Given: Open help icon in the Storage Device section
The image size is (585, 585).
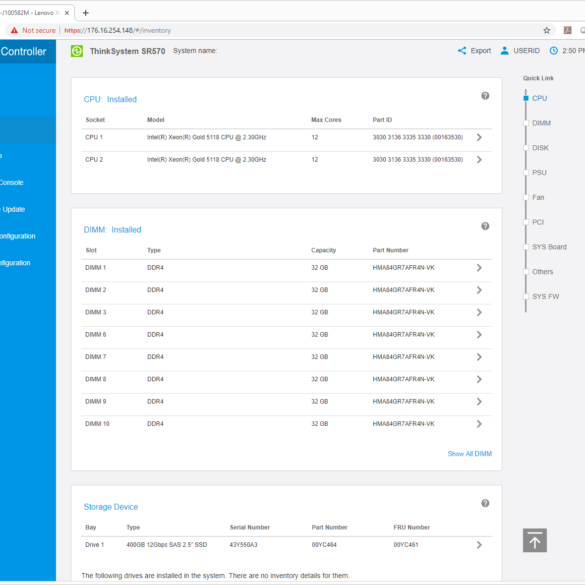Looking at the screenshot, I should point(485,503).
